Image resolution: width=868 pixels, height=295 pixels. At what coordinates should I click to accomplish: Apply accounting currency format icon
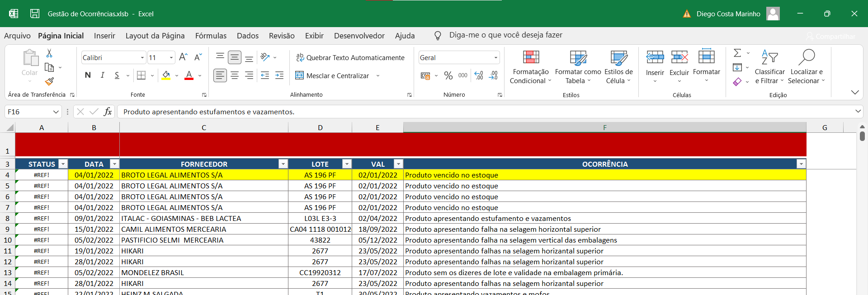tap(425, 76)
